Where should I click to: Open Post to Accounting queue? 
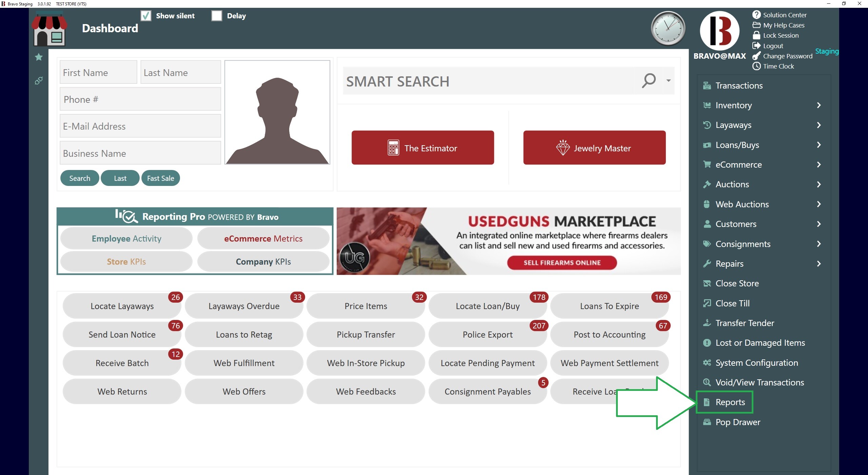(609, 335)
